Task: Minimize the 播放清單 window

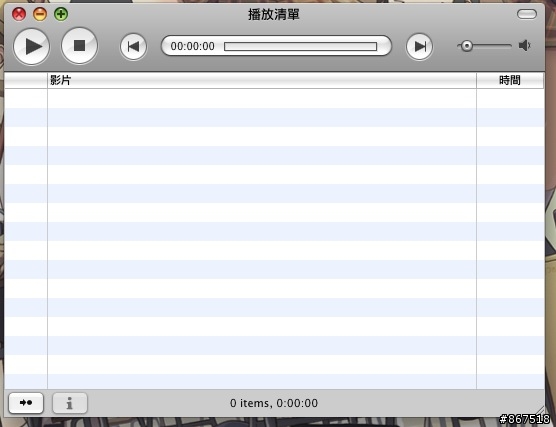Action: pos(40,14)
